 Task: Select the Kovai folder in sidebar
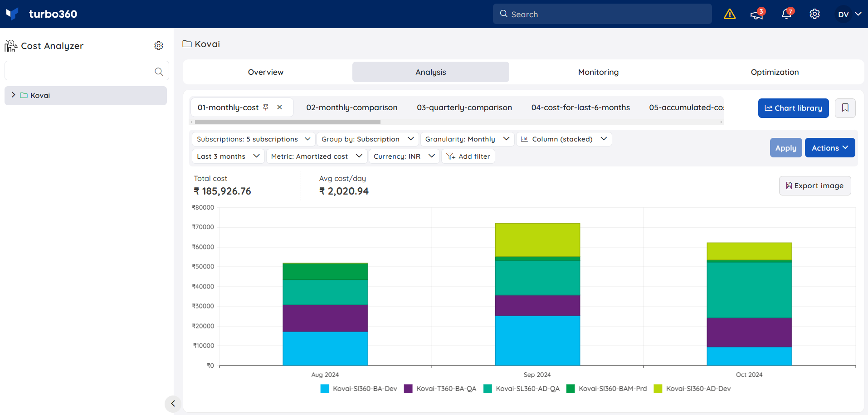point(86,96)
